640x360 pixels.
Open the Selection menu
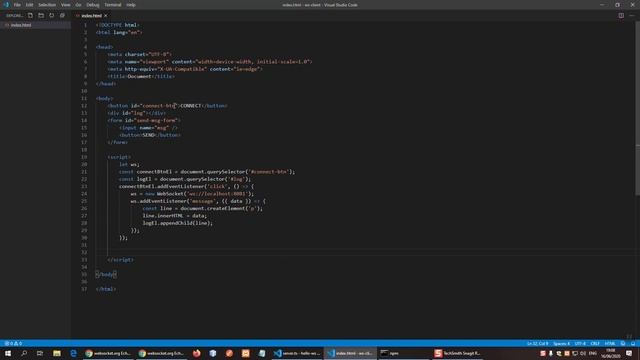click(47, 5)
